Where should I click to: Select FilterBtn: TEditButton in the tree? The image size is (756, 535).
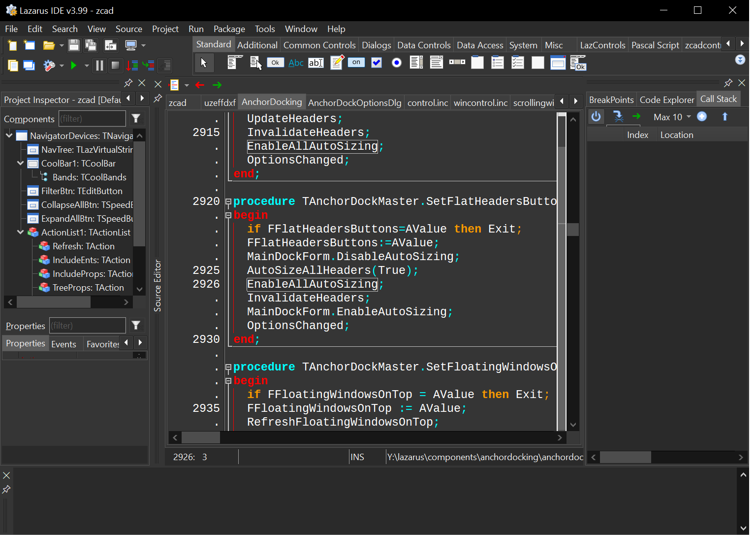[82, 191]
